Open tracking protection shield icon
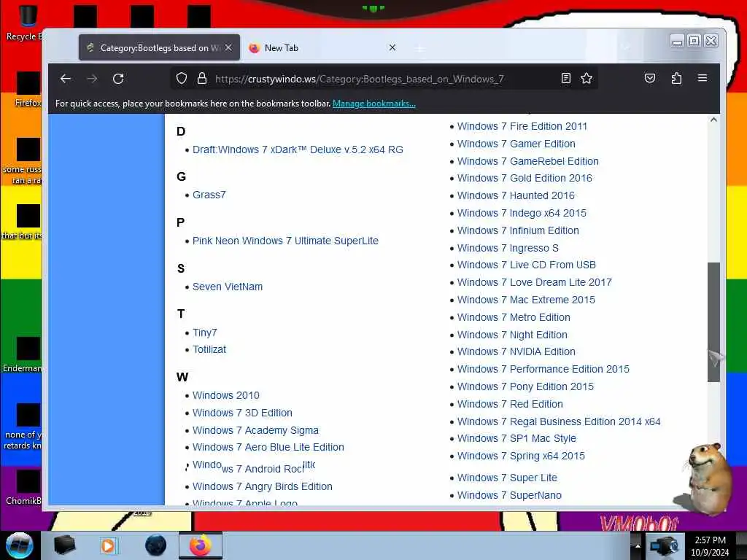The width and height of the screenshot is (747, 560). click(x=182, y=78)
